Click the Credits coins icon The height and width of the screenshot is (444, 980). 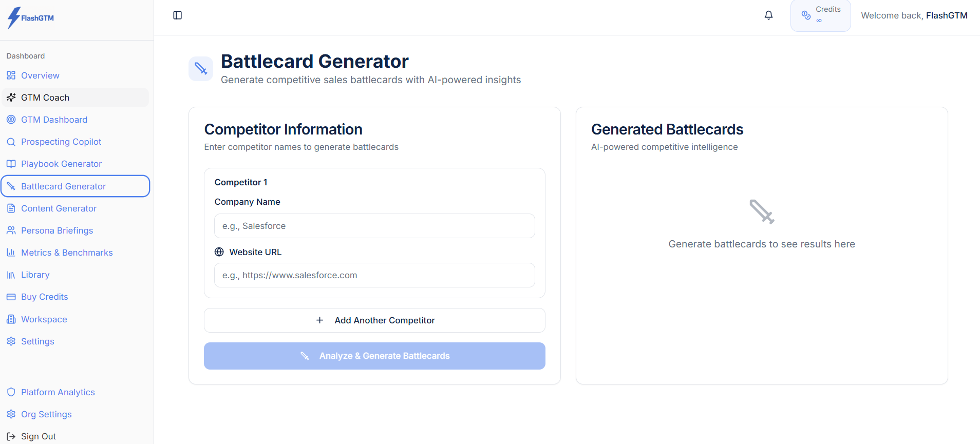click(806, 15)
